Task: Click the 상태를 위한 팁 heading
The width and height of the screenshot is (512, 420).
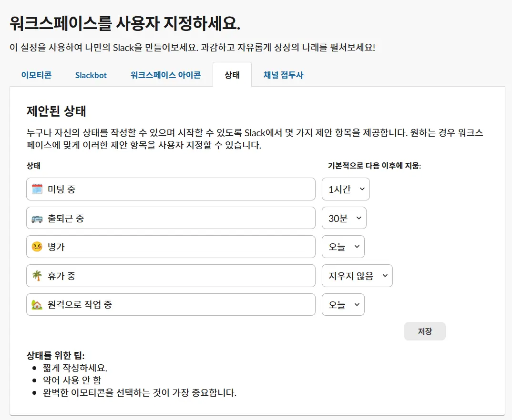Action: [x=55, y=355]
